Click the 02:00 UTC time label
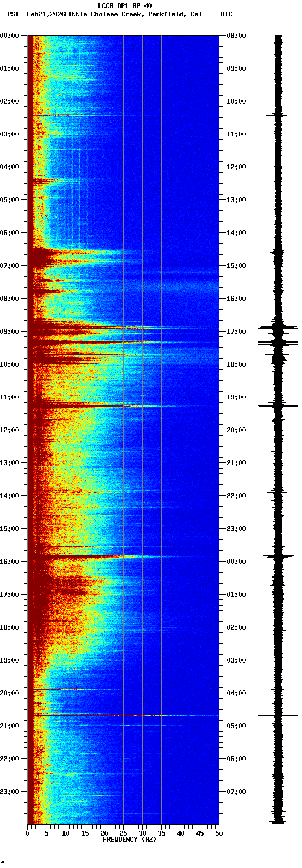Screen dimensions: 302x868 tap(236, 627)
